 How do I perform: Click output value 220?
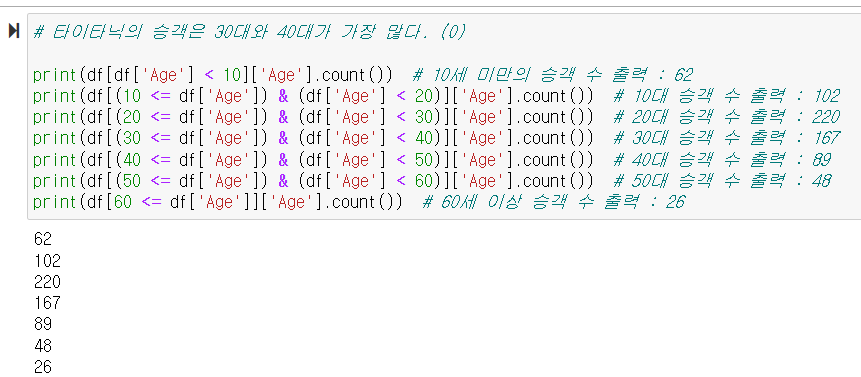47,282
